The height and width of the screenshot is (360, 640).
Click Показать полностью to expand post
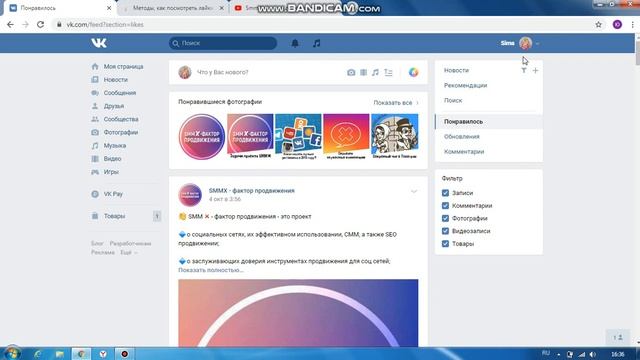click(211, 270)
